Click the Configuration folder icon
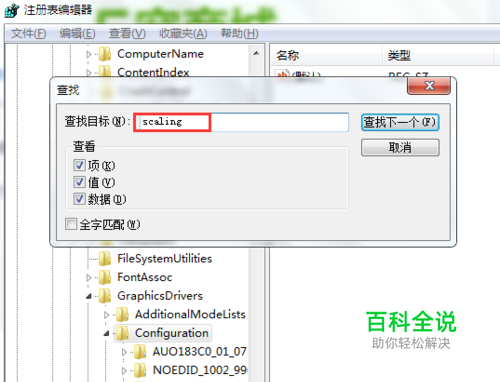The image size is (500, 382). (123, 333)
